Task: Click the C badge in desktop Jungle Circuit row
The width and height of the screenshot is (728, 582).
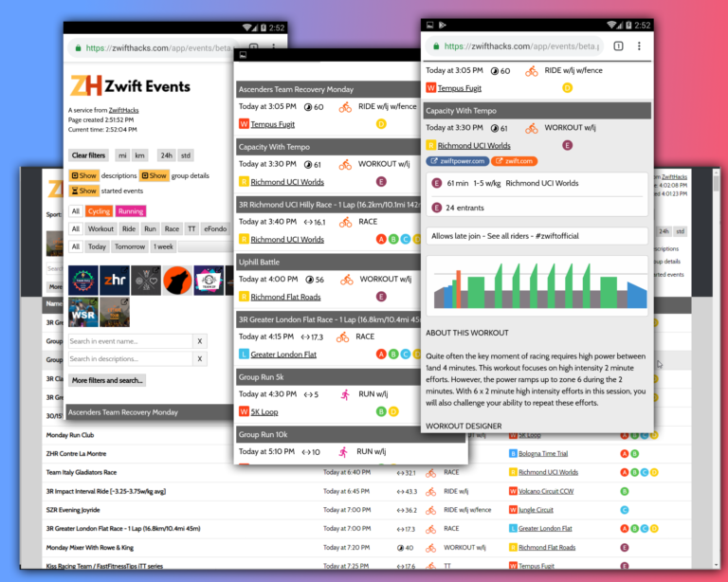Action: click(x=625, y=510)
